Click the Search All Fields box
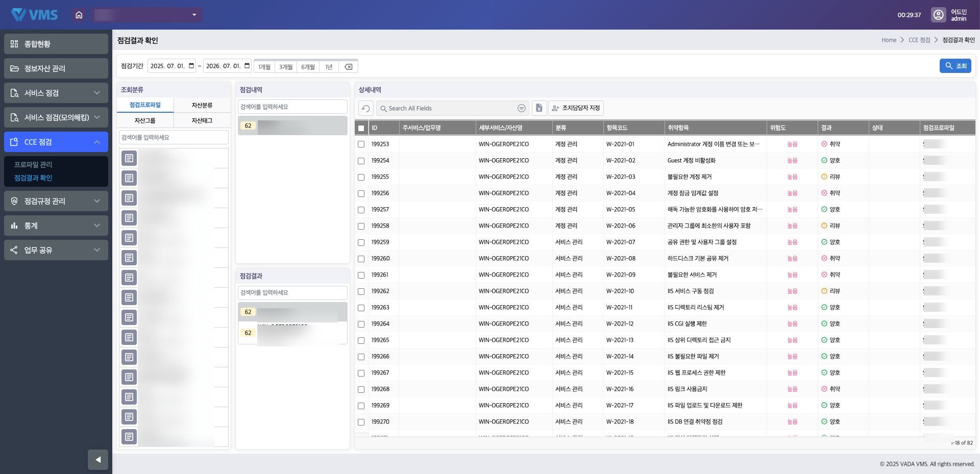This screenshot has height=474, width=980. pyautogui.click(x=453, y=108)
